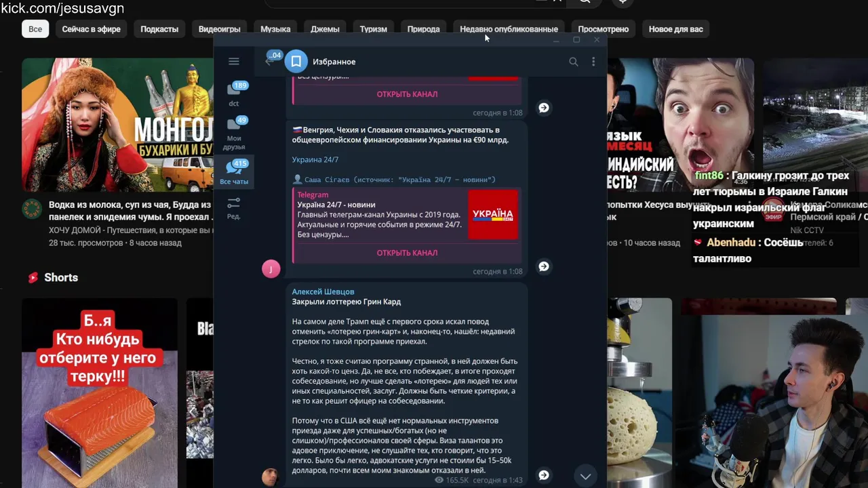
Task: Click the pink J sender avatar
Action: [271, 269]
